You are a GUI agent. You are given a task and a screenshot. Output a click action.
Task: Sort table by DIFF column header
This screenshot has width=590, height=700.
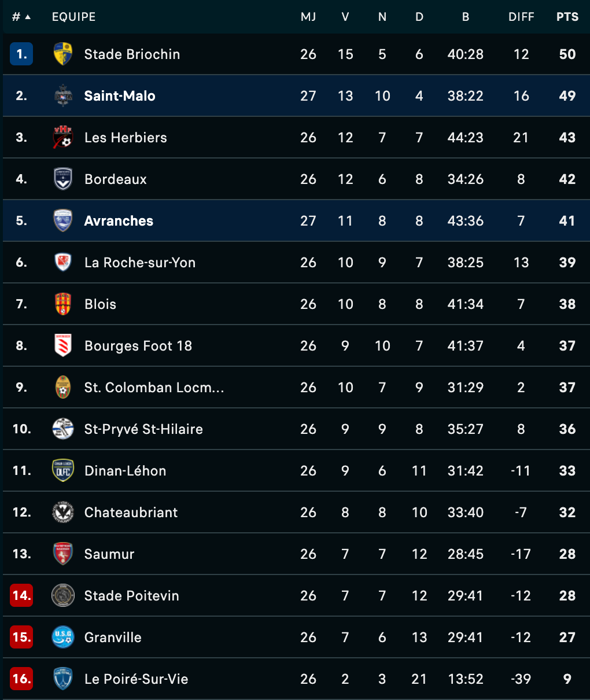tap(521, 17)
